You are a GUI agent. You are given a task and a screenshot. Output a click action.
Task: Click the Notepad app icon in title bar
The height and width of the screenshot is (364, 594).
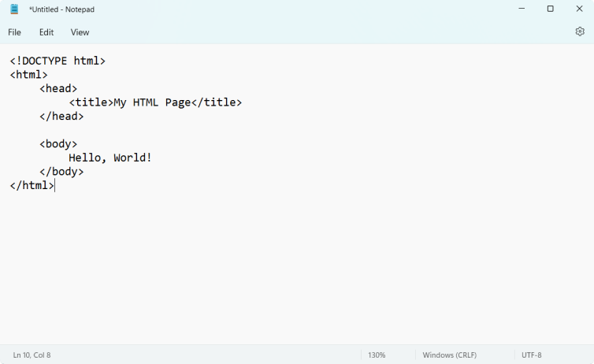[x=14, y=9]
